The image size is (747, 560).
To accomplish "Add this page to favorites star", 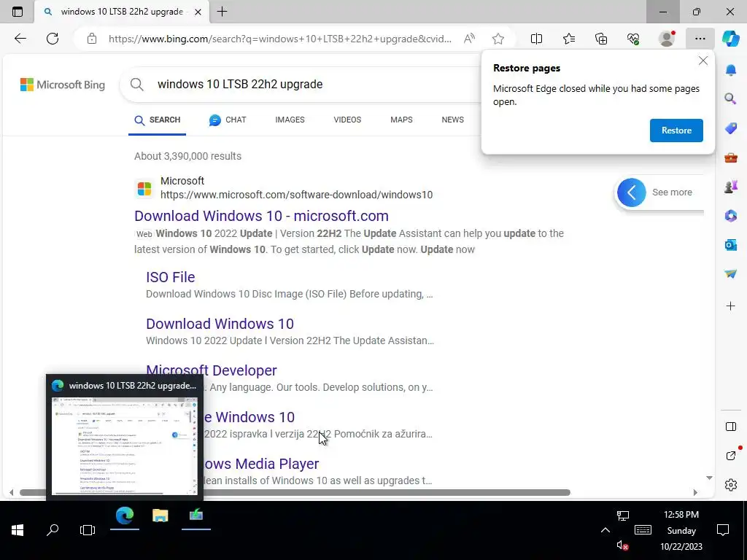I will [x=498, y=39].
